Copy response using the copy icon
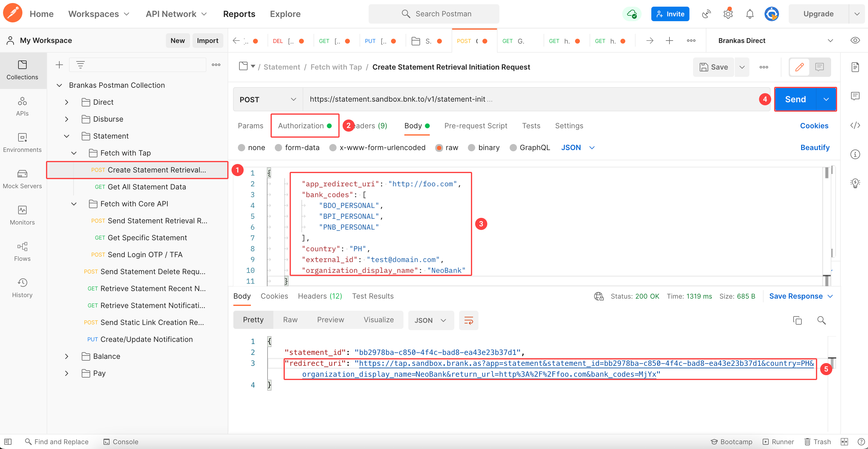Viewport: 868px width, 449px height. click(797, 320)
